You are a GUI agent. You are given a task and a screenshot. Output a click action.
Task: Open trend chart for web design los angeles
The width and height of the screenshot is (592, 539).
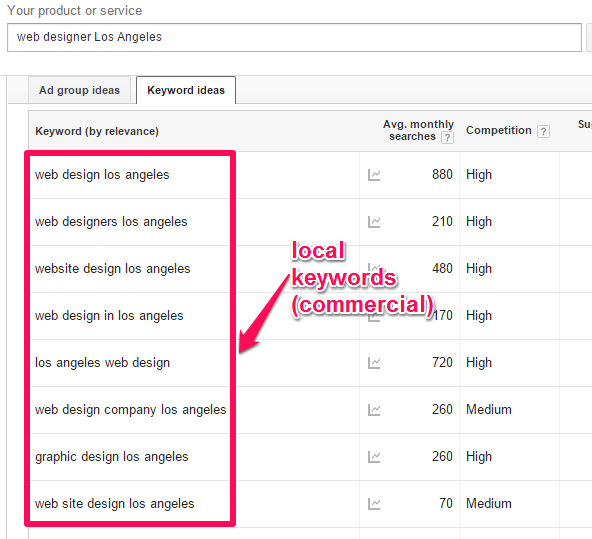(x=374, y=175)
